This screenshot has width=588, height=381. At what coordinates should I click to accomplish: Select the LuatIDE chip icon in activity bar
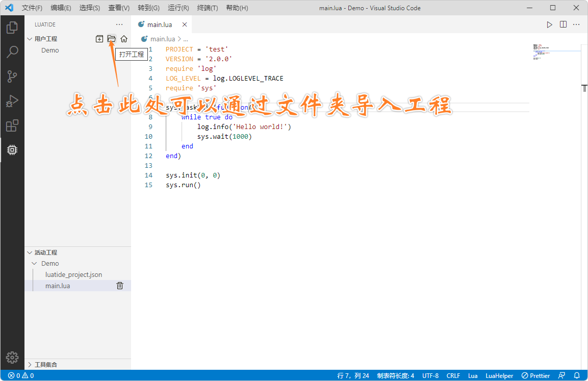point(12,150)
